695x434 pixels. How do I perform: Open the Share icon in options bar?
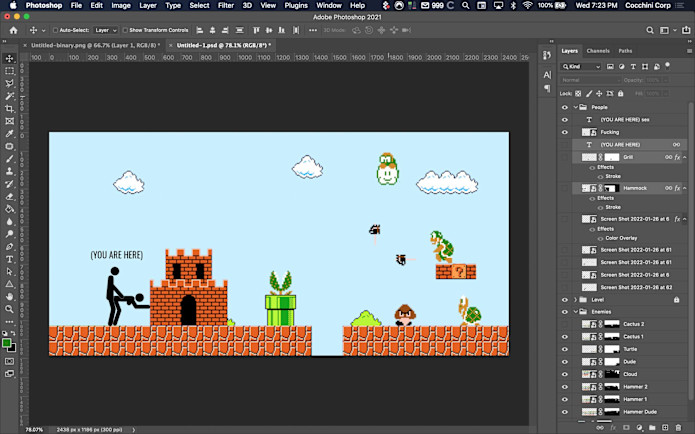pyautogui.click(x=686, y=30)
